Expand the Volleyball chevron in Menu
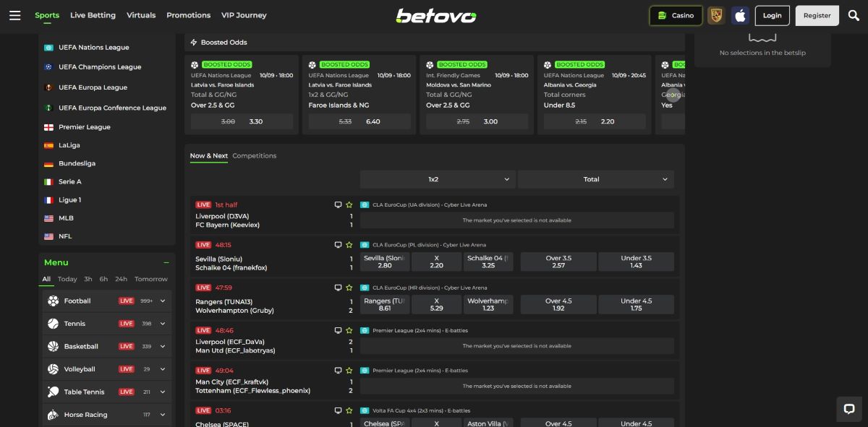The image size is (868, 427). 163,369
